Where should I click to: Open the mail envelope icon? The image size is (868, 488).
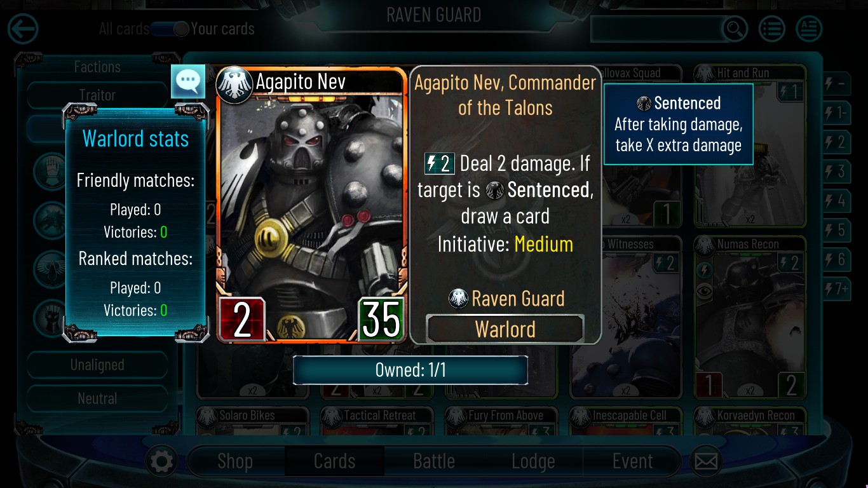(x=706, y=461)
